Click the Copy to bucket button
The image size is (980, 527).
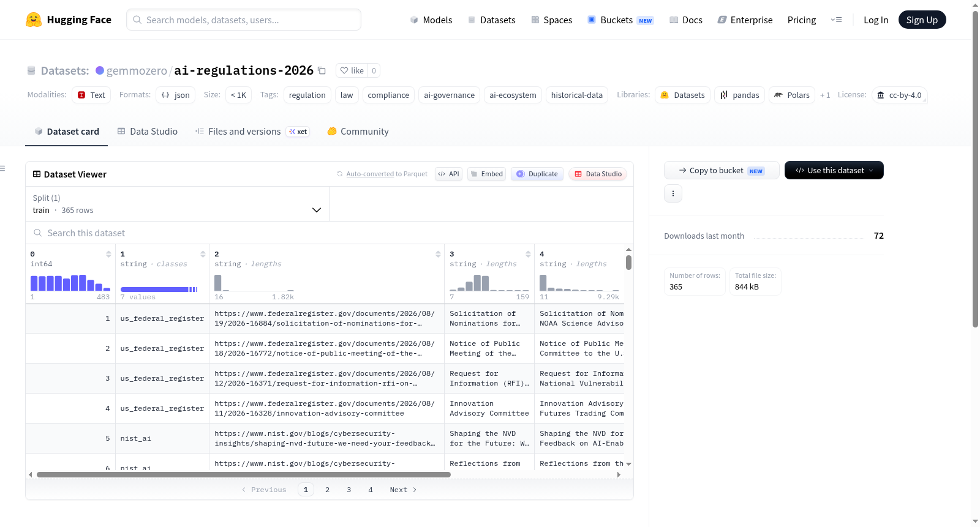click(722, 170)
